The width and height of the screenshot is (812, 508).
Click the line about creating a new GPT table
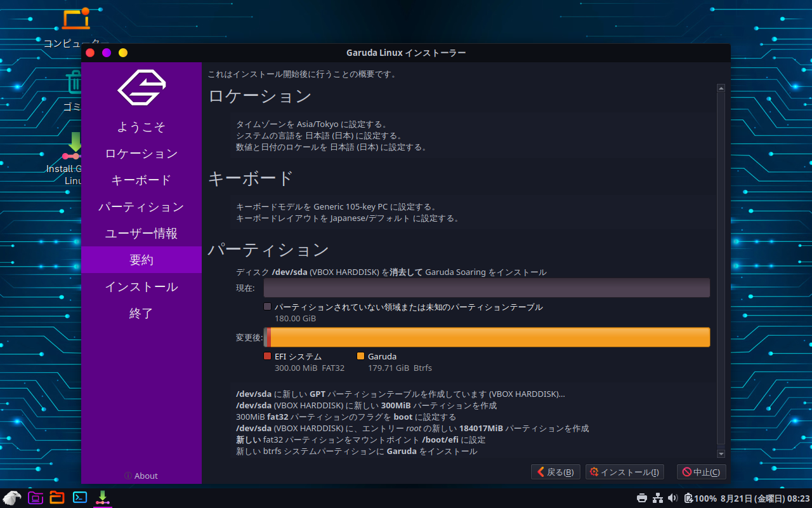[400, 394]
